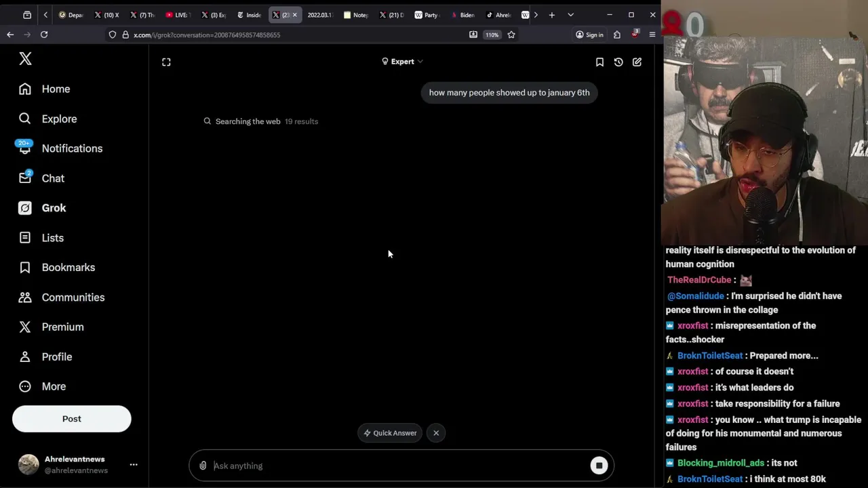Click @Somalidude mention in chat
Screen dimensions: 868x488
(695, 296)
